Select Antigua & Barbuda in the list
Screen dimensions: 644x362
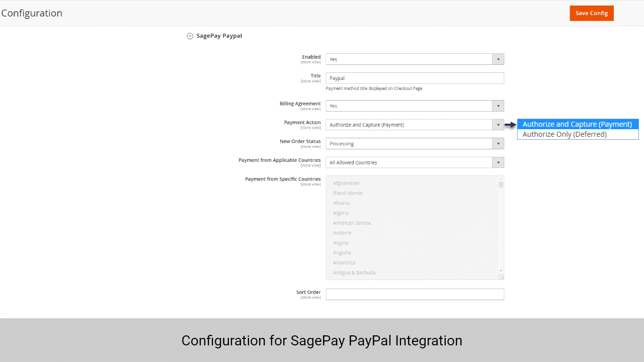pos(354,273)
